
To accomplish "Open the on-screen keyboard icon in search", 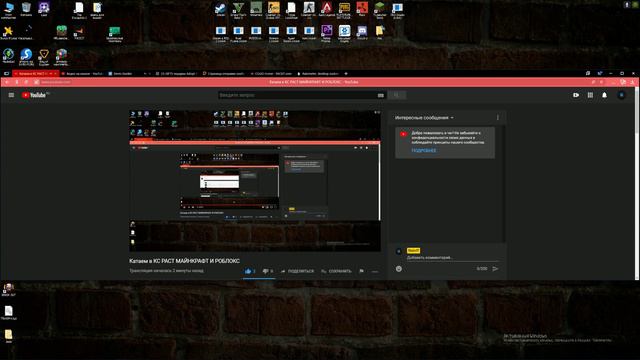I will (x=380, y=95).
